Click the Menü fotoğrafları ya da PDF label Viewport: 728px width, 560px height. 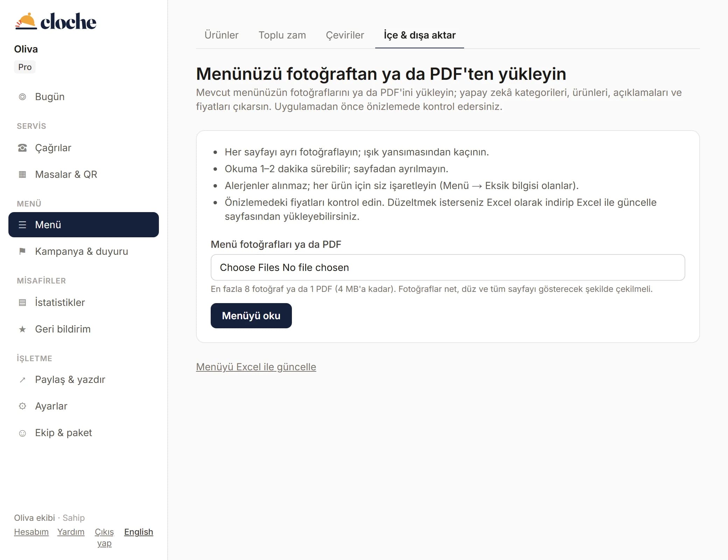(276, 244)
